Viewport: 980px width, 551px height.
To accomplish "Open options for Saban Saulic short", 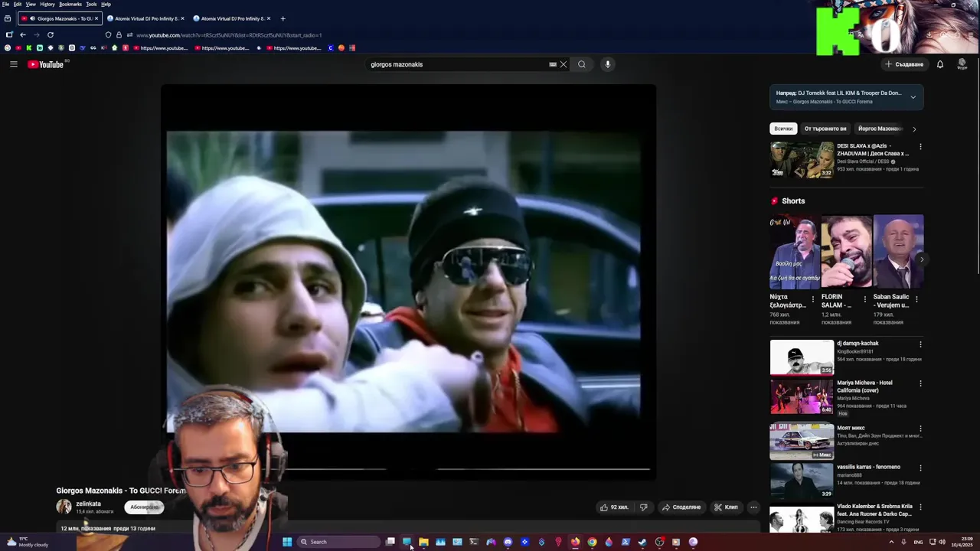I will click(x=917, y=299).
